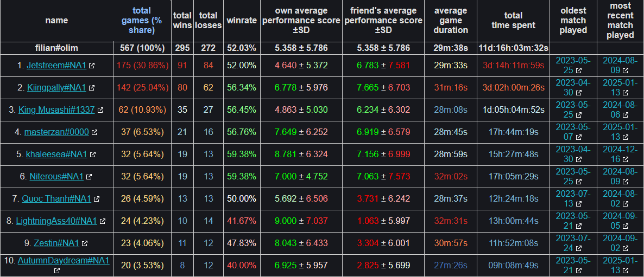Open khaleesea#NA1 profile link
This screenshot has height=277, width=644.
(56, 154)
